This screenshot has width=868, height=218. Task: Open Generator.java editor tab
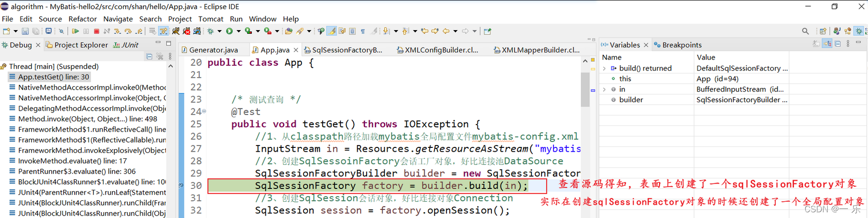pyautogui.click(x=209, y=50)
